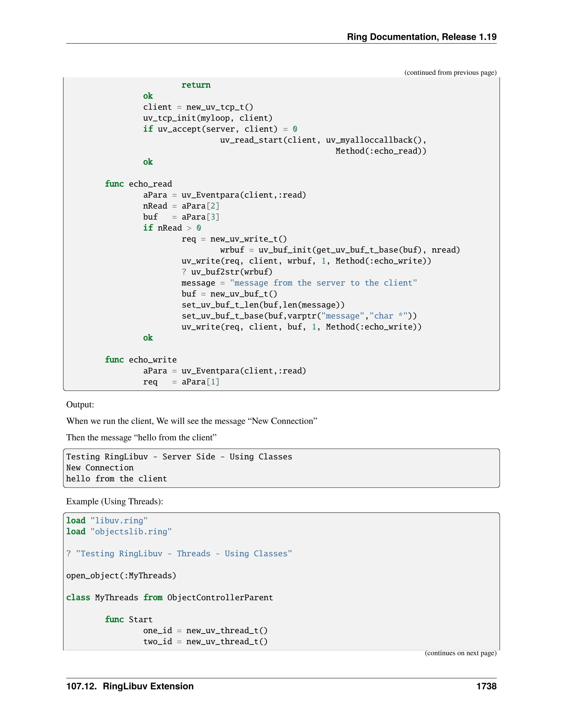This screenshot has width=563, height=728.
Task: Click 'req = aPara[1]' line
Action: [181, 382]
